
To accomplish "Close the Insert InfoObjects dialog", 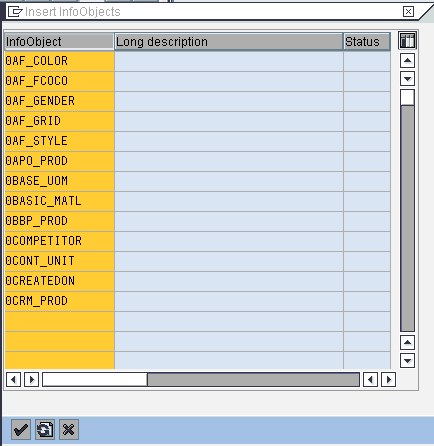I will tap(408, 12).
